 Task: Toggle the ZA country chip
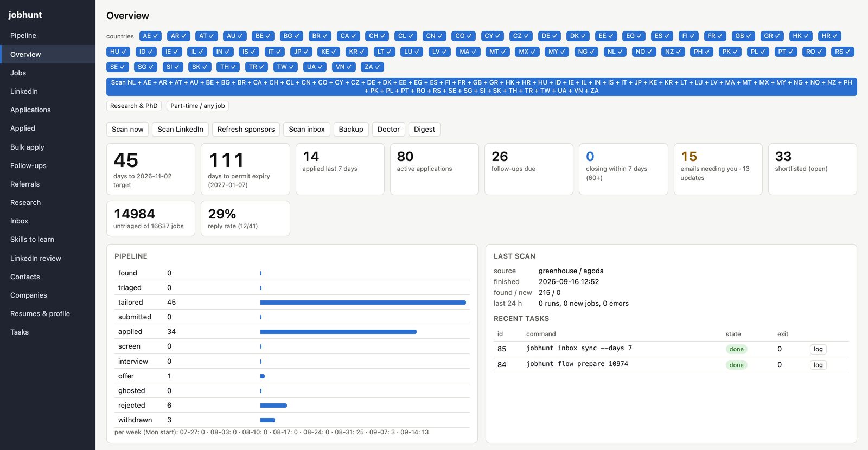[372, 67]
